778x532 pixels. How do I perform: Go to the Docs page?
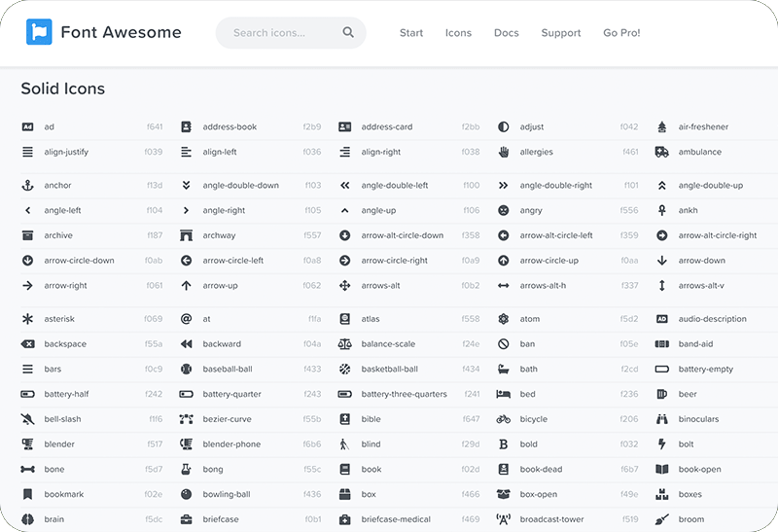(x=506, y=33)
